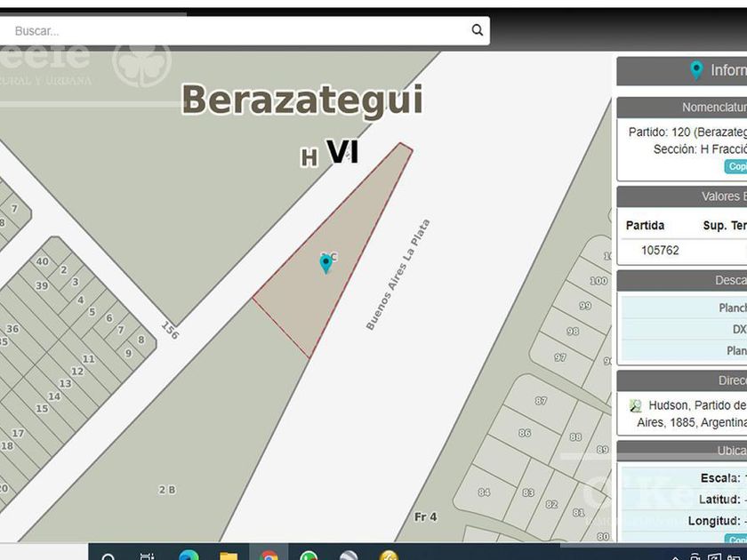Select parcel 87 on the map

[x=541, y=401]
